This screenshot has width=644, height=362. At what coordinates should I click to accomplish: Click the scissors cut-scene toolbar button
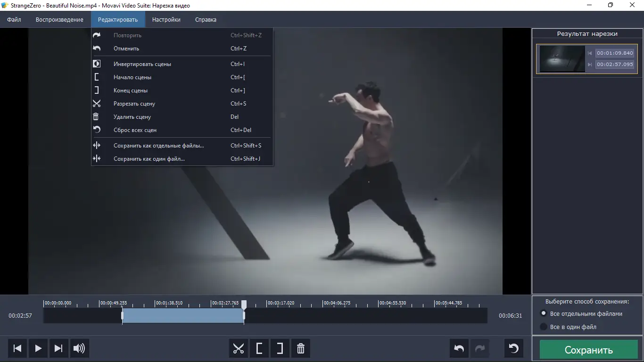[x=239, y=349]
